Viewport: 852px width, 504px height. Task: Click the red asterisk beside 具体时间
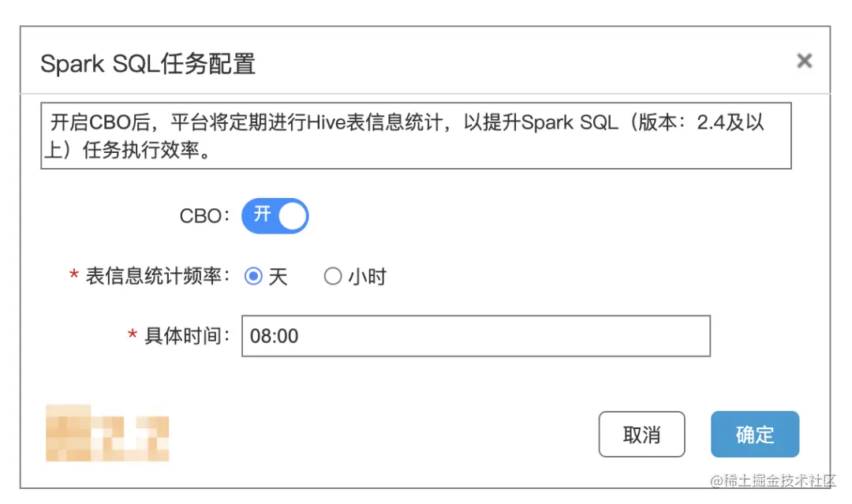[130, 336]
